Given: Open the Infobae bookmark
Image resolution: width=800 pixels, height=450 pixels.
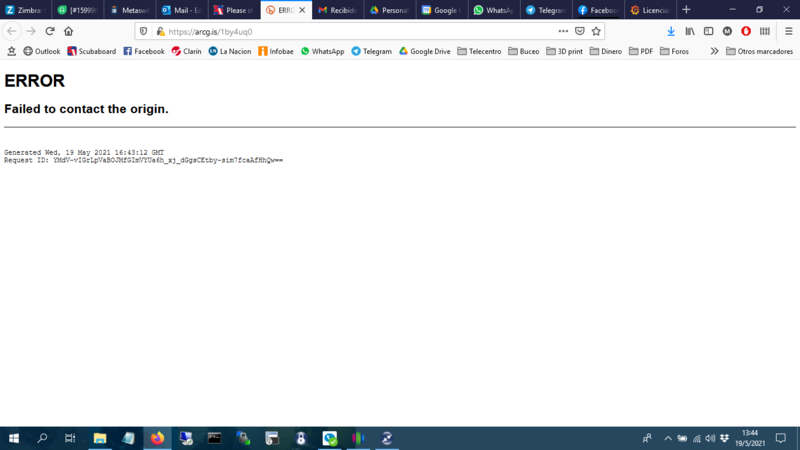Looking at the screenshot, I should (x=275, y=51).
